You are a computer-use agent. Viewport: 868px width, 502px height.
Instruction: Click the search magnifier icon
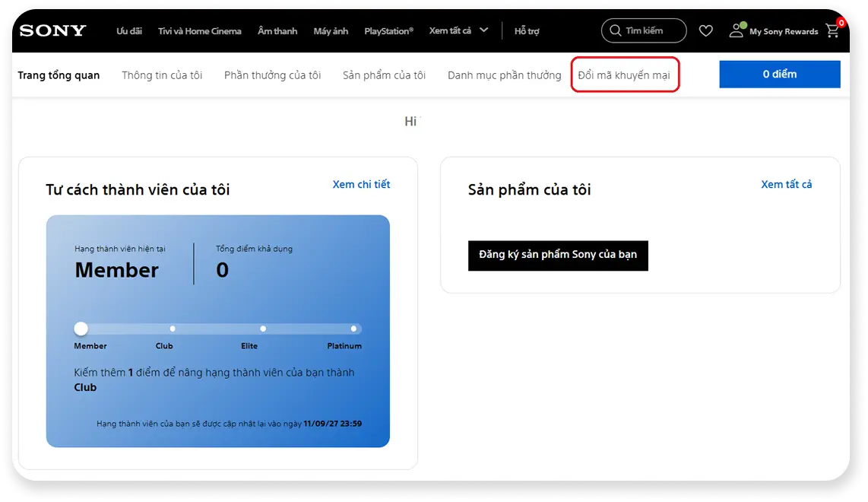click(615, 30)
